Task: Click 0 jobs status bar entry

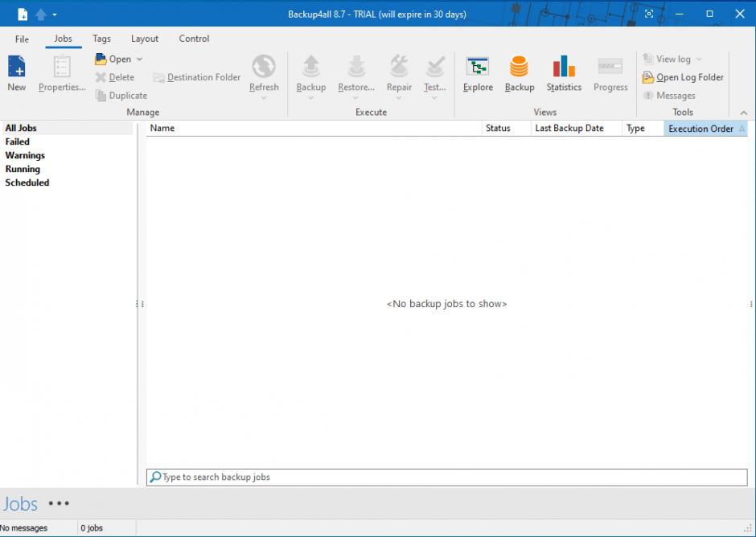Action: tap(92, 528)
